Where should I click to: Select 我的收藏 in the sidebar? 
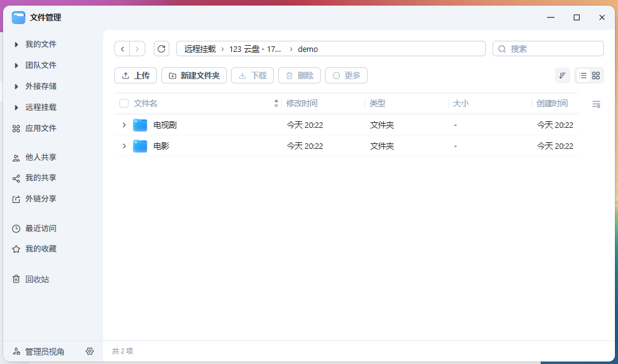click(41, 249)
